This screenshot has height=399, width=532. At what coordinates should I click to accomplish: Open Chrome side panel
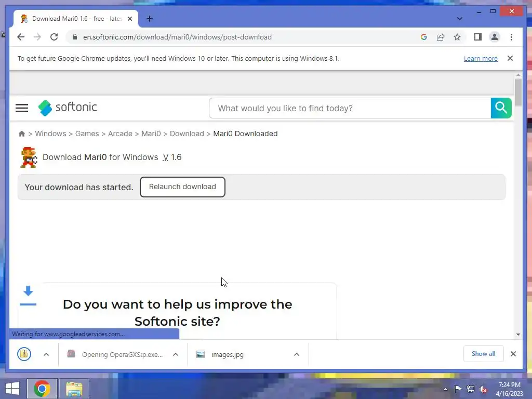[478, 37]
